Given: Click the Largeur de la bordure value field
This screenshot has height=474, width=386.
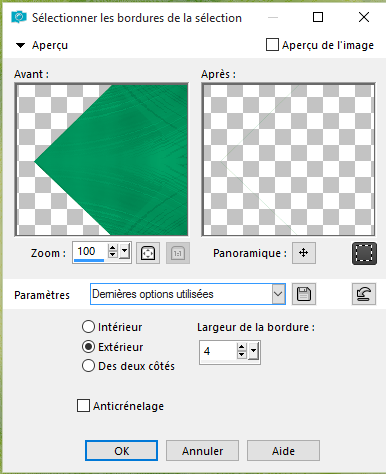Looking at the screenshot, I should (219, 351).
